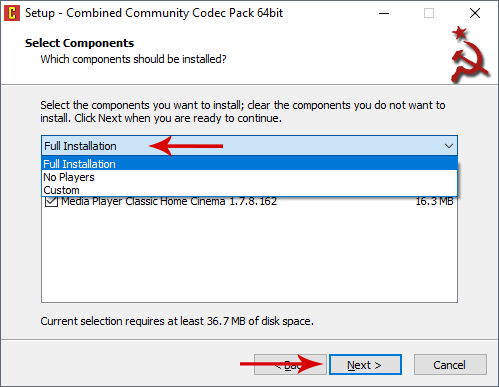The image size is (499, 387).
Task: Close the setup window
Action: point(475,13)
